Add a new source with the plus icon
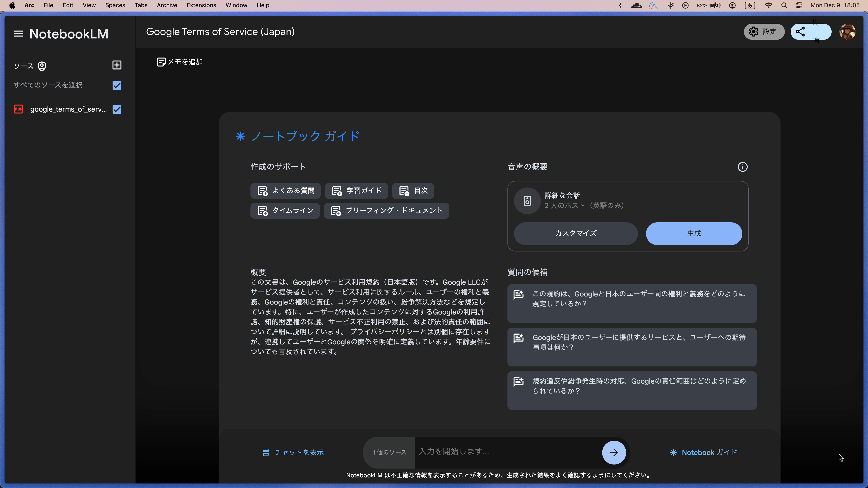This screenshot has width=868, height=488. 116,65
